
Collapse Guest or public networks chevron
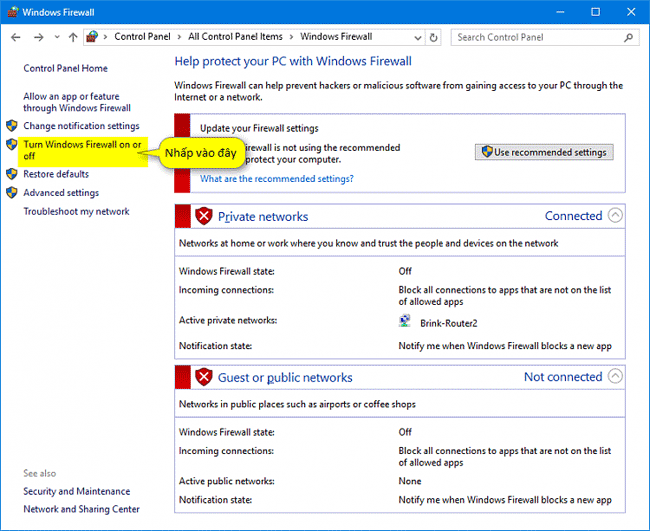615,376
